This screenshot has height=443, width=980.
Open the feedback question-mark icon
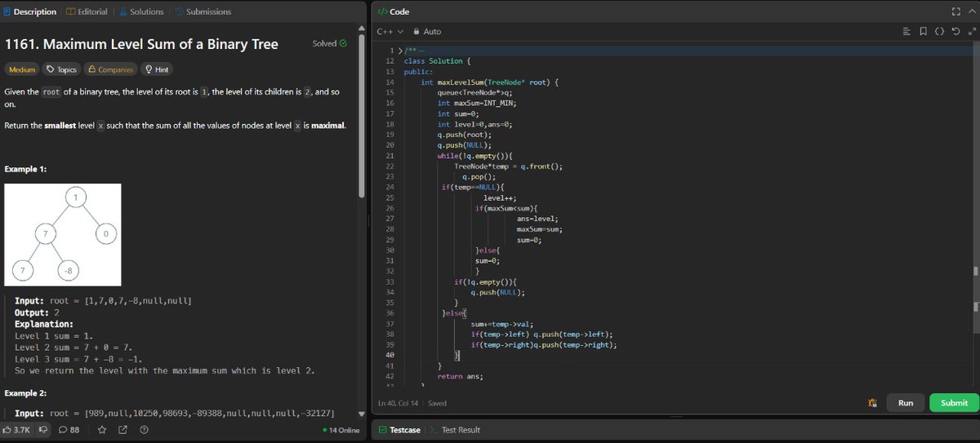coord(144,430)
